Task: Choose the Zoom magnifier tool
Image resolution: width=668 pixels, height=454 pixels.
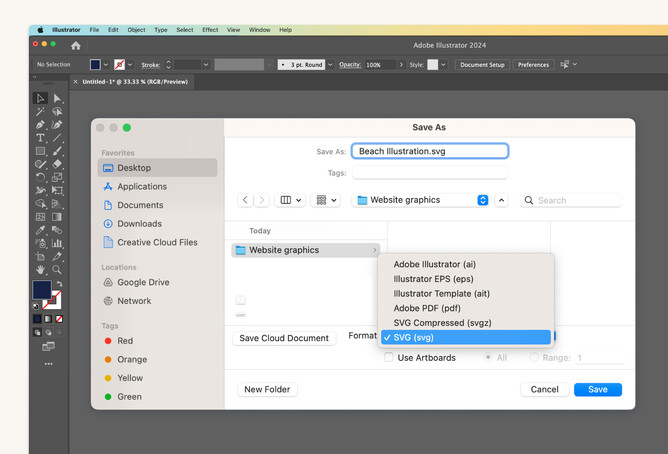Action: pos(57,269)
